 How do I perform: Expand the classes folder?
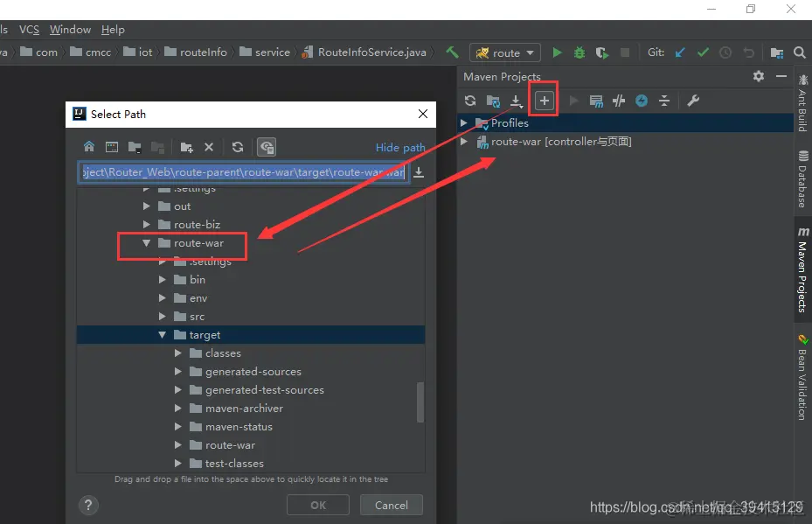pos(178,353)
